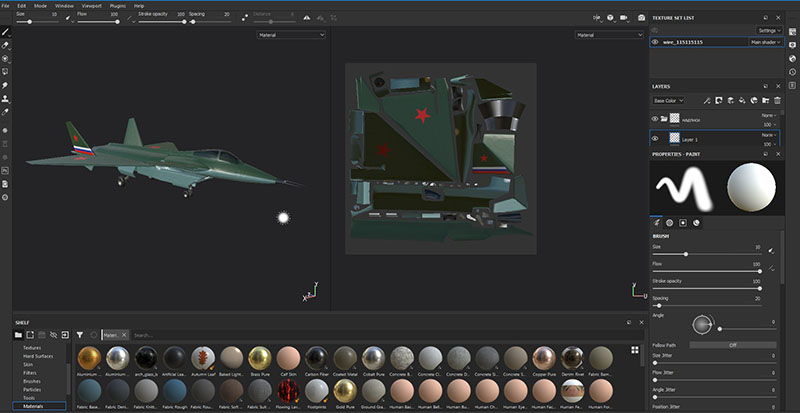Hide Layer 1 using eye icon
Screen dimensions: 800x413
[x=655, y=139]
